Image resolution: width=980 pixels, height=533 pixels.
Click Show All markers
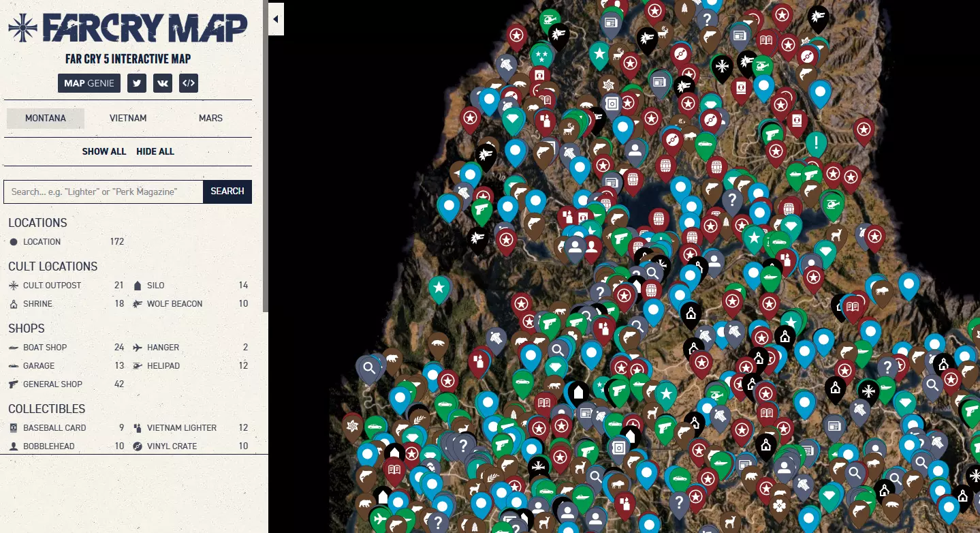click(104, 151)
